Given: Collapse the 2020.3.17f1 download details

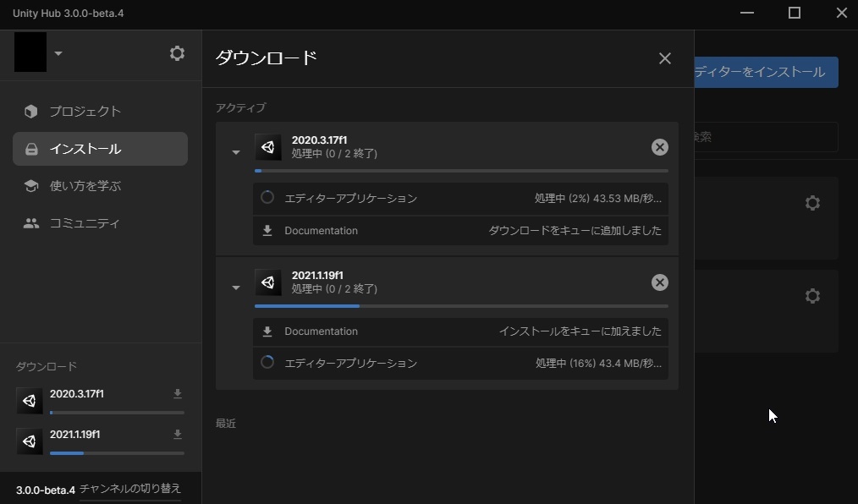Looking at the screenshot, I should point(236,152).
